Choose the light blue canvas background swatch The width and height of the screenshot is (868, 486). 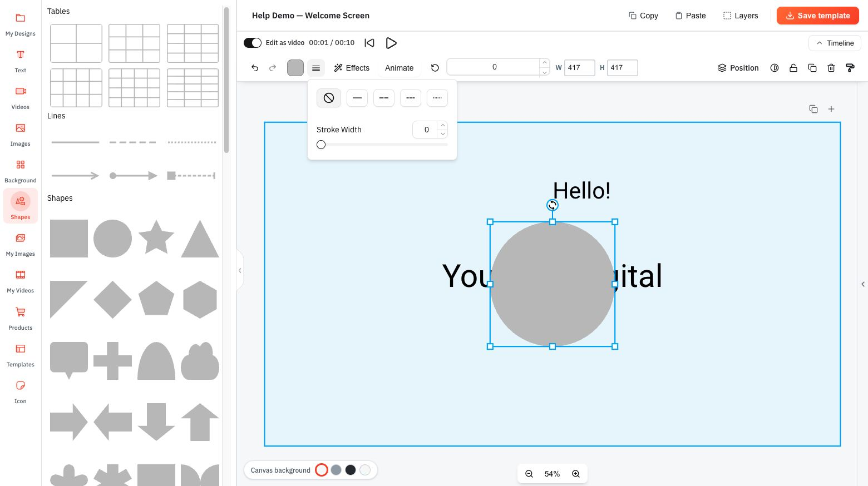pyautogui.click(x=365, y=470)
